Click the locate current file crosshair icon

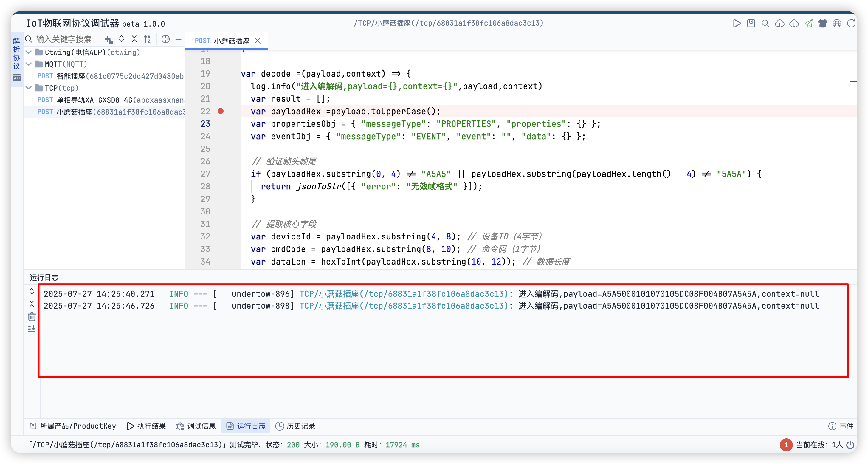165,39
